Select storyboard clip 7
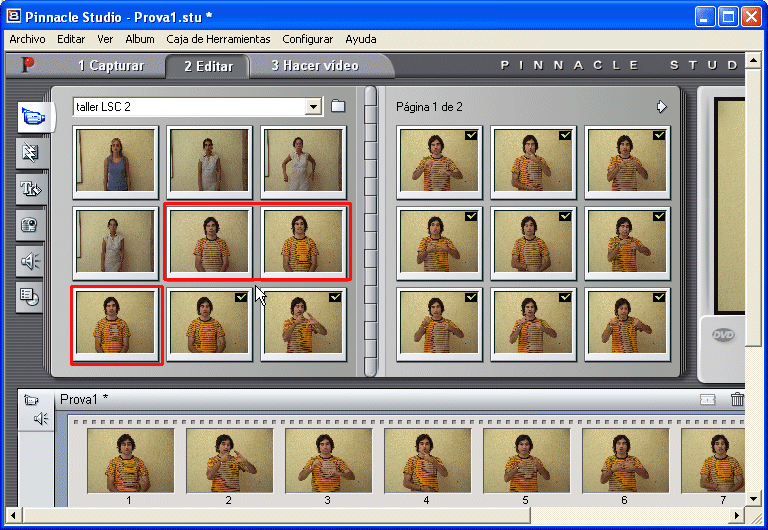This screenshot has height=530, width=768. point(713,460)
